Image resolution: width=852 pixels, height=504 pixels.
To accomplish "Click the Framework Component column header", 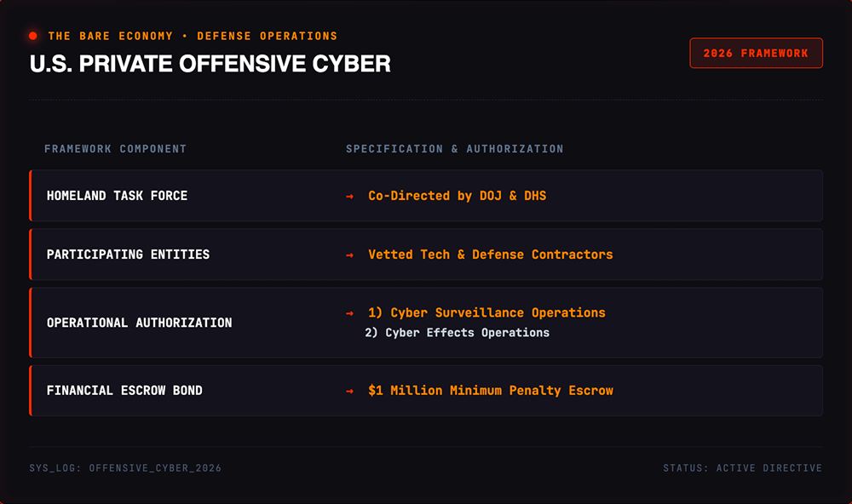I will (x=115, y=149).
